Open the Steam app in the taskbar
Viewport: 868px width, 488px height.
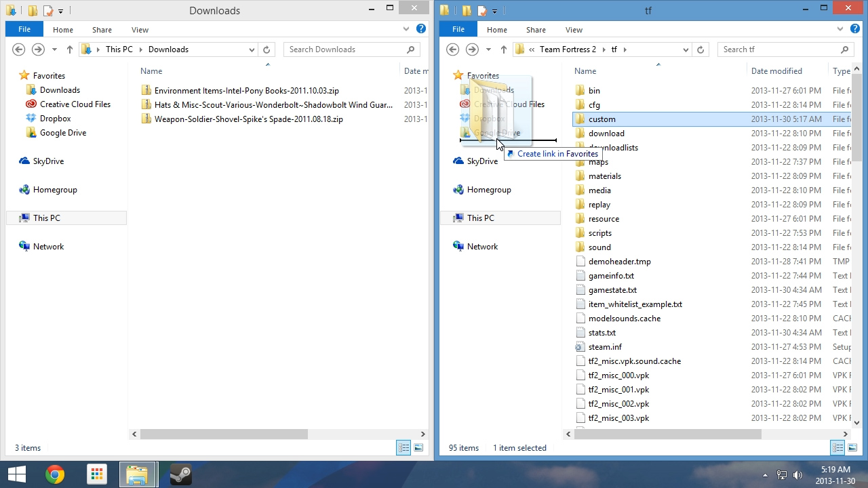180,474
